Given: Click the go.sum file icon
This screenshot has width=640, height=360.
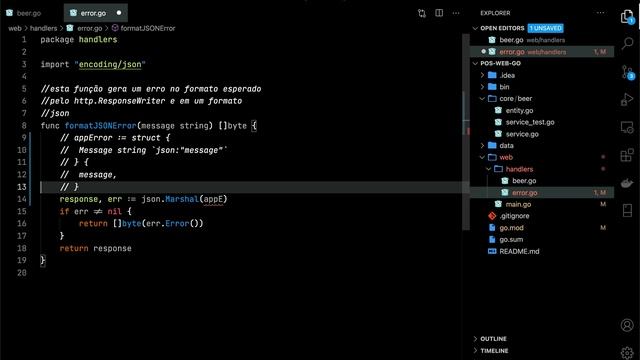Looking at the screenshot, I should click(492, 240).
